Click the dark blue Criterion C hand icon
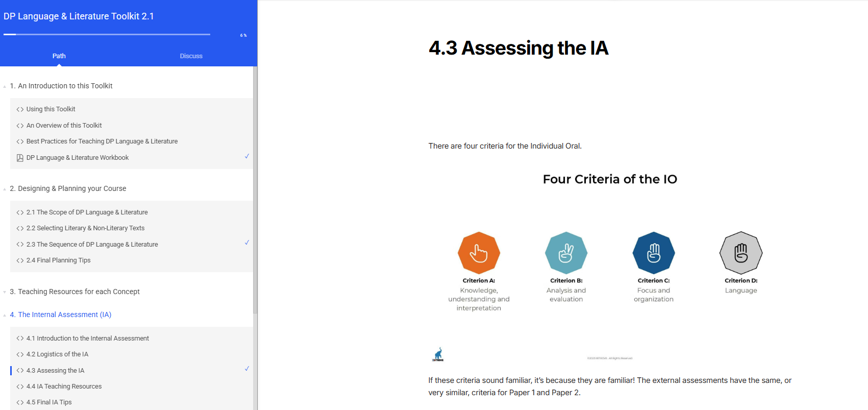Screen dimensions: 868x410 pyautogui.click(x=654, y=253)
